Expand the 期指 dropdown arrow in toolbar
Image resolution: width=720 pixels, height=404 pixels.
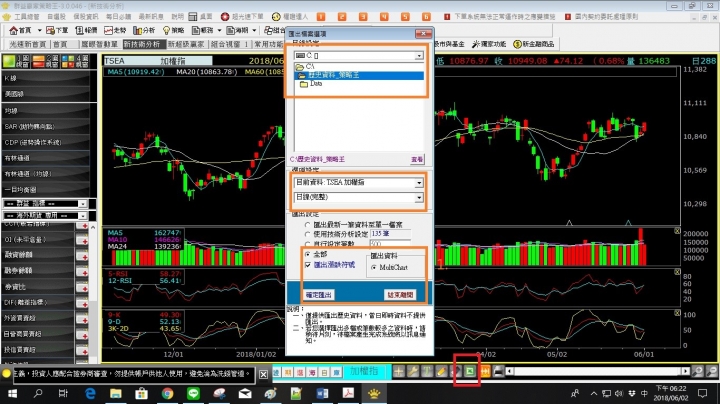pos(219,30)
